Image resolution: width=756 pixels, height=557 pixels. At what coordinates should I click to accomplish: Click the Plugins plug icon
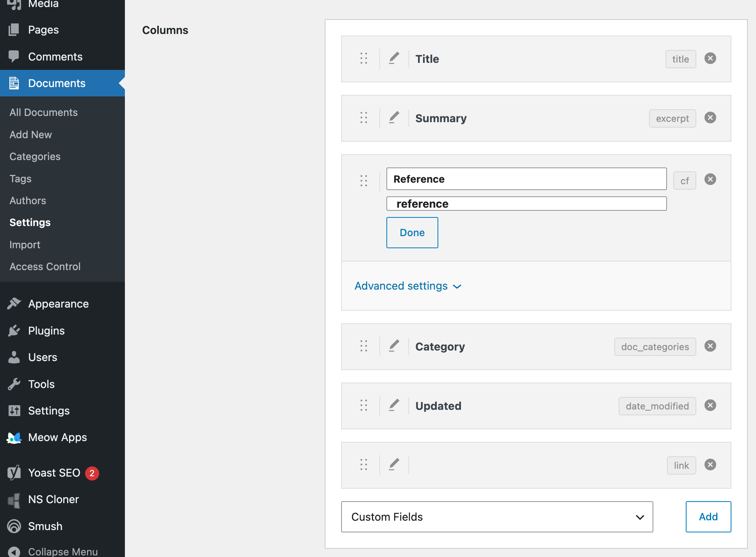[14, 331]
